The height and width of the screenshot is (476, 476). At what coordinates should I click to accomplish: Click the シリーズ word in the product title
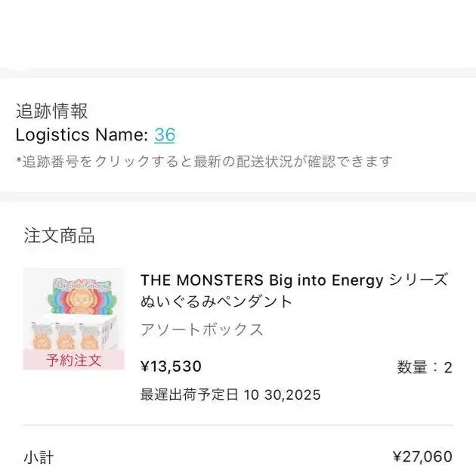click(x=418, y=280)
